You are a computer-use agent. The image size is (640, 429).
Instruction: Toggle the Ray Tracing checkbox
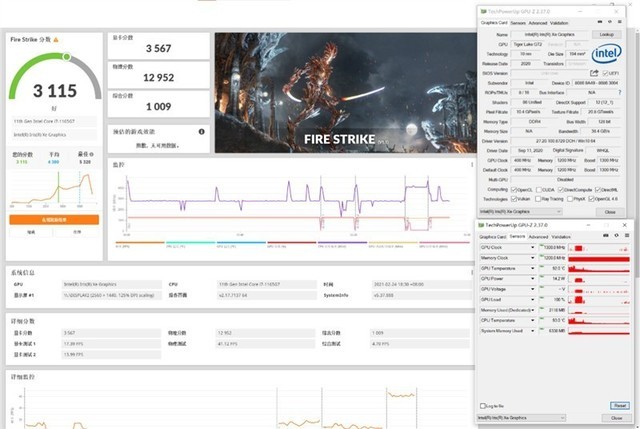[x=538, y=199]
